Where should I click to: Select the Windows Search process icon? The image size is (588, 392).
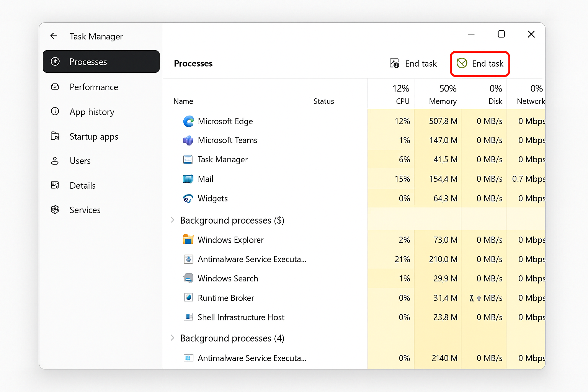[188, 278]
